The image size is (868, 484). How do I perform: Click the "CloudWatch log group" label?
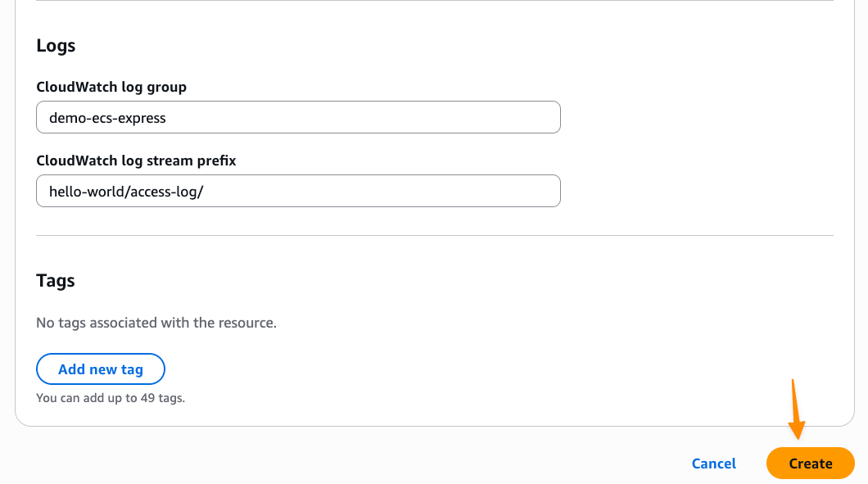[x=111, y=87]
